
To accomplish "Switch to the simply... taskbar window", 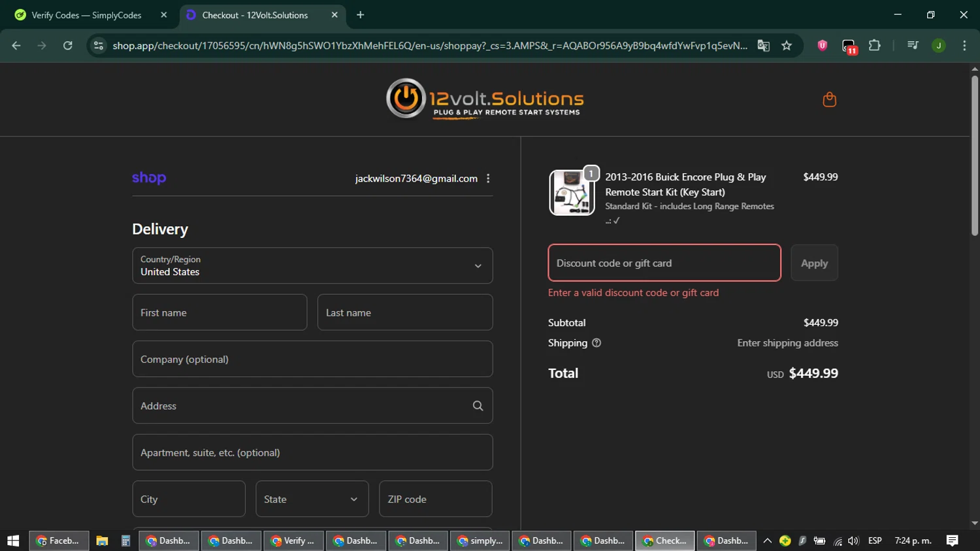I will (x=480, y=541).
